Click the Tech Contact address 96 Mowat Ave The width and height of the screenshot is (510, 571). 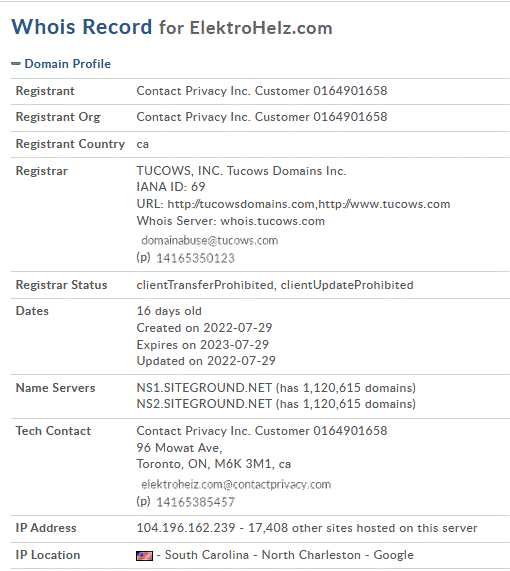(x=179, y=448)
